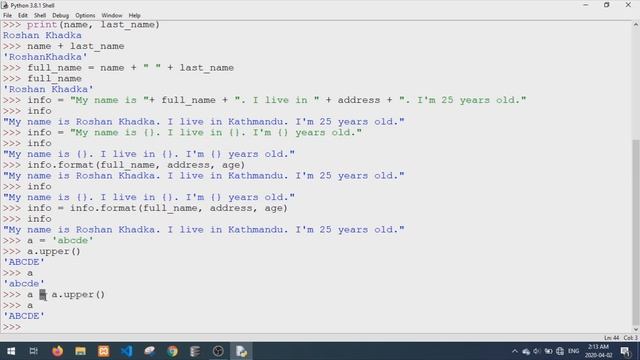Launch Firefox from the taskbar
640x360 pixels.
tap(58, 351)
